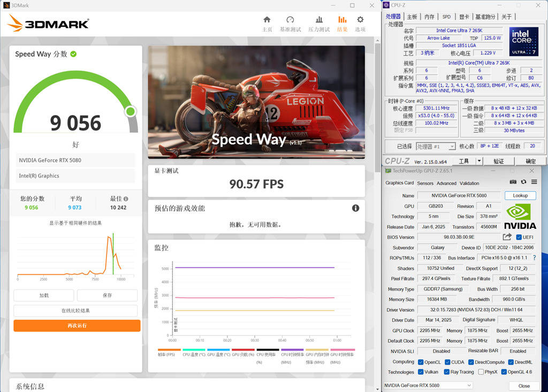Click the pink GPU时钟频率 legend swatch

tap(342, 349)
